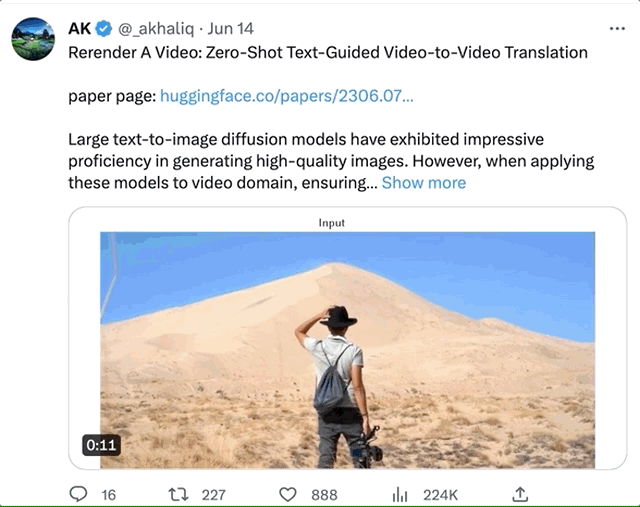Click the 0:11 video duration badge
The height and width of the screenshot is (507, 640).
point(101,445)
